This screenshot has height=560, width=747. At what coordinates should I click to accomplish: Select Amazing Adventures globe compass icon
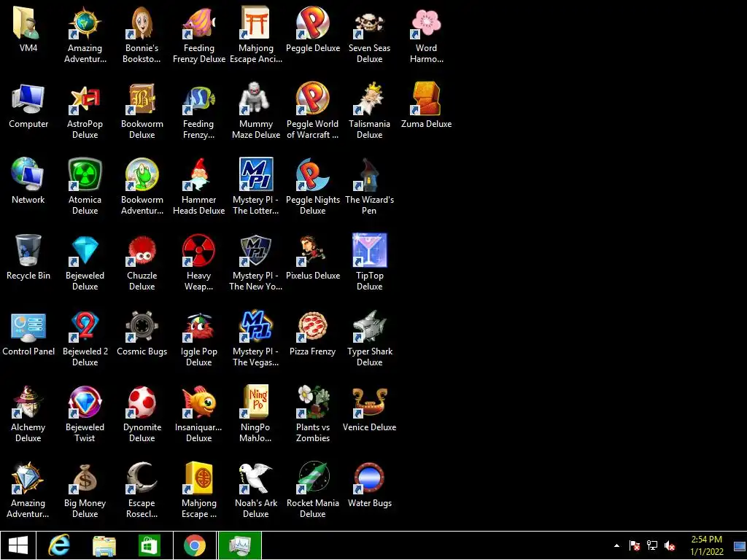pyautogui.click(x=85, y=23)
